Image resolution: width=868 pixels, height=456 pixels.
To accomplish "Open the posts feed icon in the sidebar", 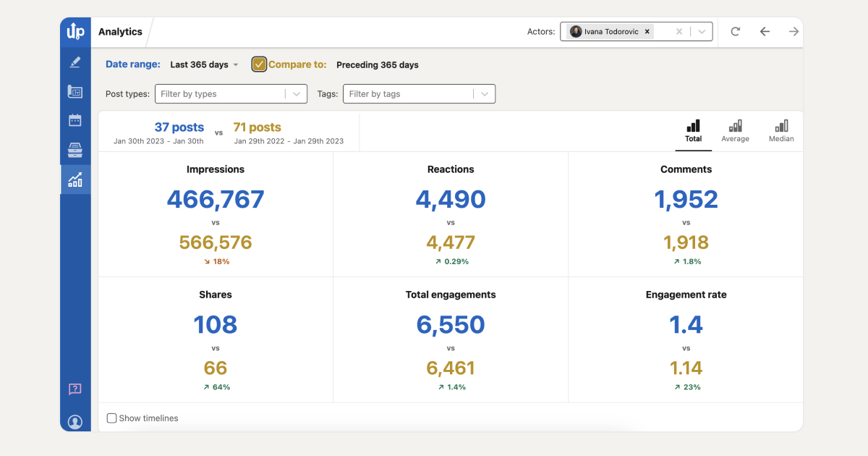I will coord(75,91).
